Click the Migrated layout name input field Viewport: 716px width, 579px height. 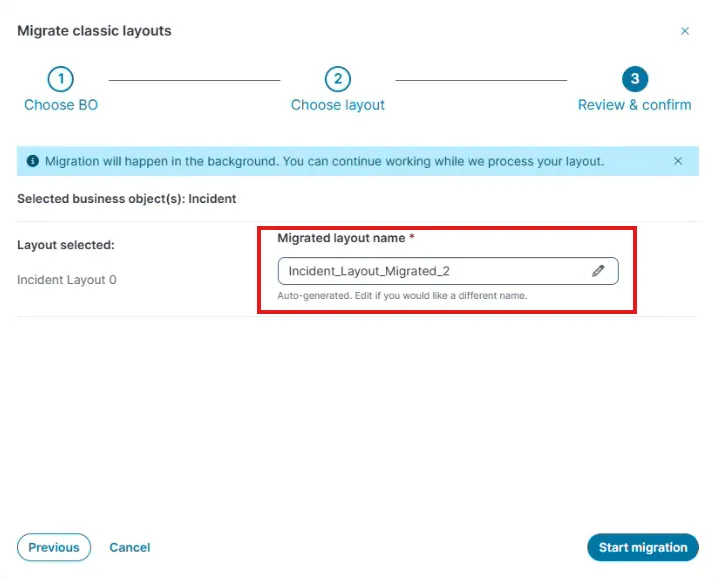(448, 271)
